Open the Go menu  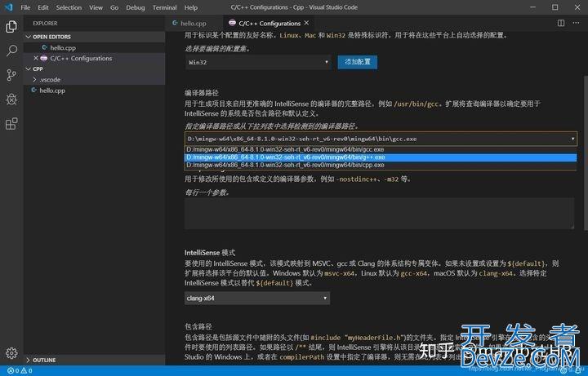[x=114, y=7]
